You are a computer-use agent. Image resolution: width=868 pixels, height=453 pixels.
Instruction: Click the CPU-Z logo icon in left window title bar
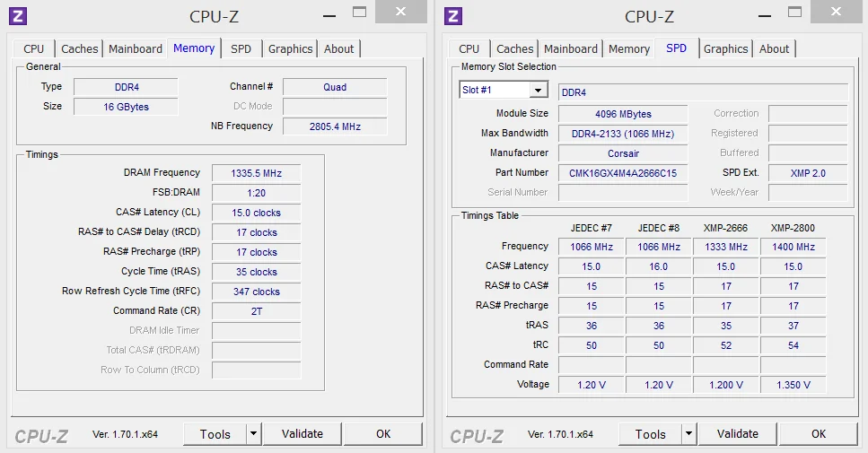18,16
